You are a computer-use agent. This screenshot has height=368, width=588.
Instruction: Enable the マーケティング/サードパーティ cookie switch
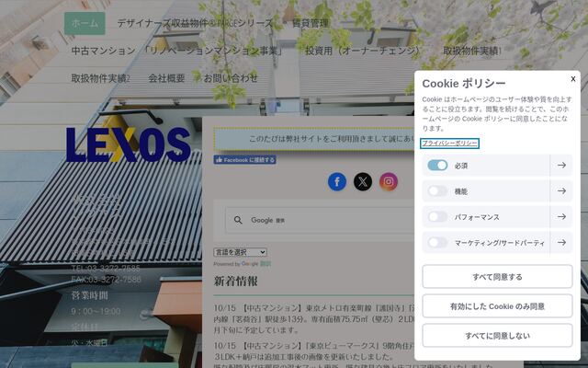437,243
